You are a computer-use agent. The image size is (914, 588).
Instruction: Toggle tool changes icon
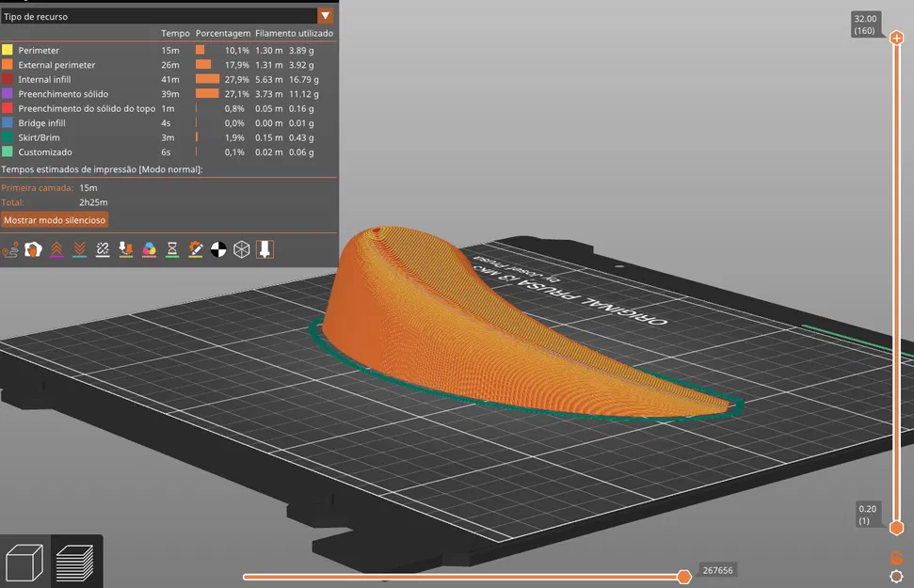126,250
